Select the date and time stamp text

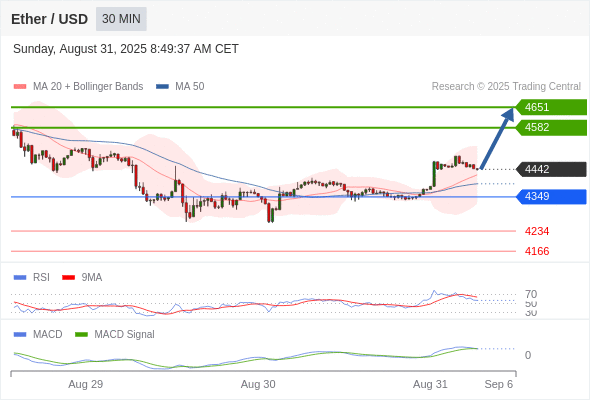(x=126, y=49)
